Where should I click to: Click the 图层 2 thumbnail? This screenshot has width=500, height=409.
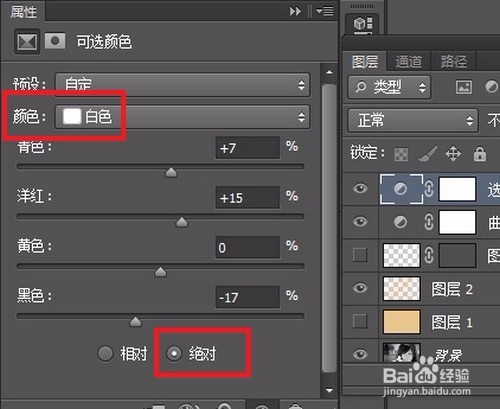pos(402,289)
